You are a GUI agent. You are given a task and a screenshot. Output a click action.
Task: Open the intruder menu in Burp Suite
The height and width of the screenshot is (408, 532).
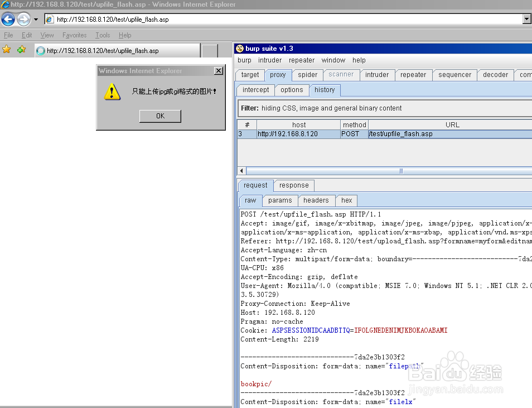point(270,60)
